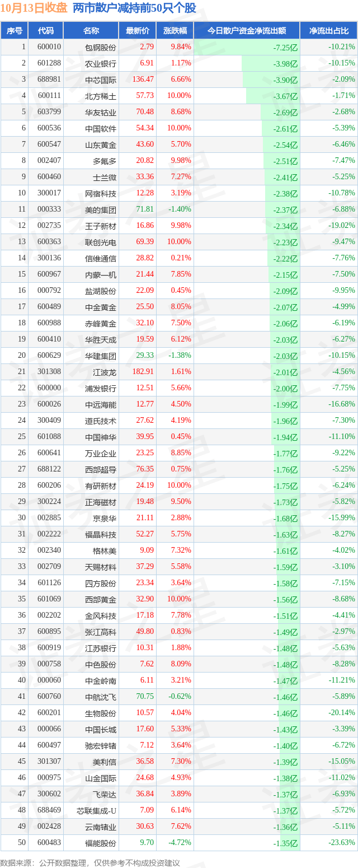The height and width of the screenshot is (868, 358).
Task: Click the 代码 column header
Action: coord(45,31)
